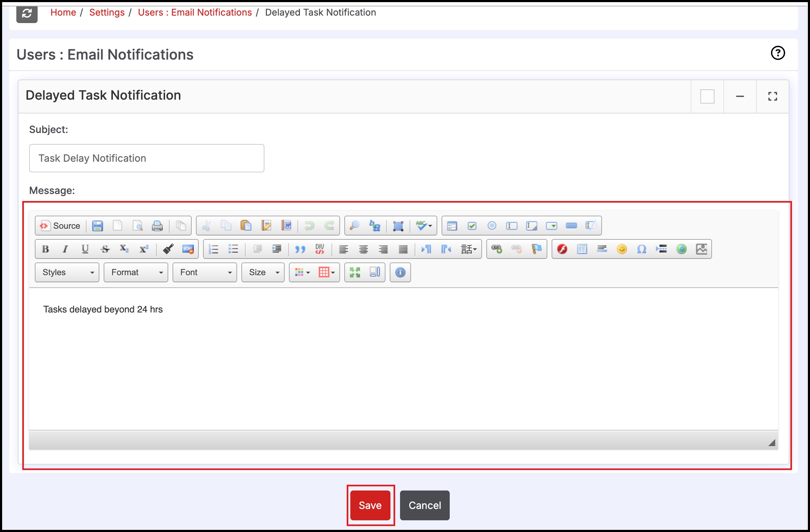Toggle Underline formatting
Screen dimensions: 810x532
point(85,249)
